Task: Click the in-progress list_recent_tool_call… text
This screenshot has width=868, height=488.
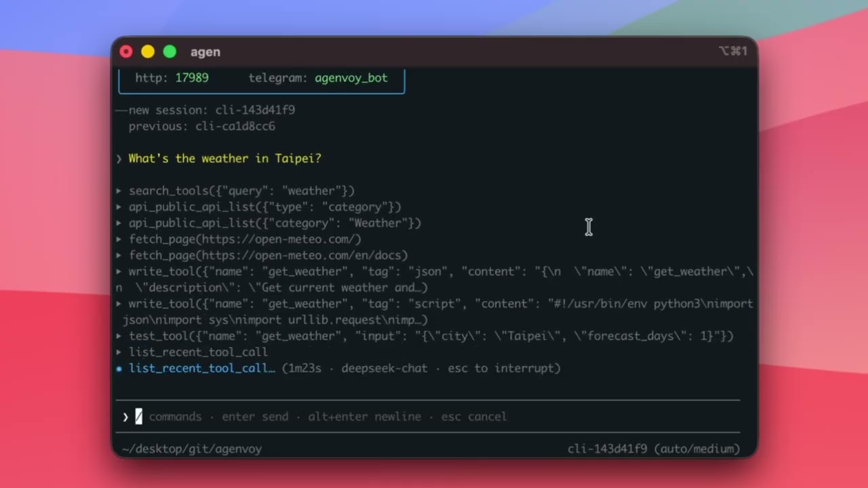Action: 202,369
